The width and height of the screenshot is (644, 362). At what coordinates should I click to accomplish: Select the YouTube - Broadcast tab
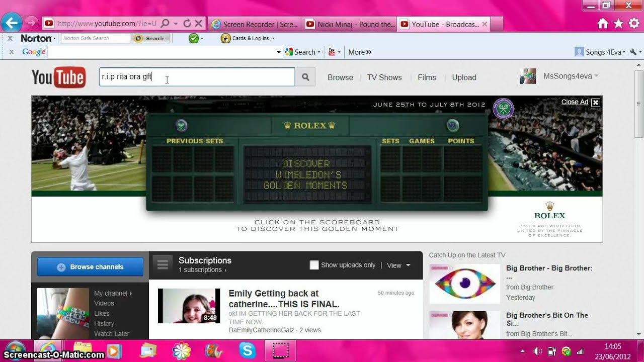tap(443, 24)
